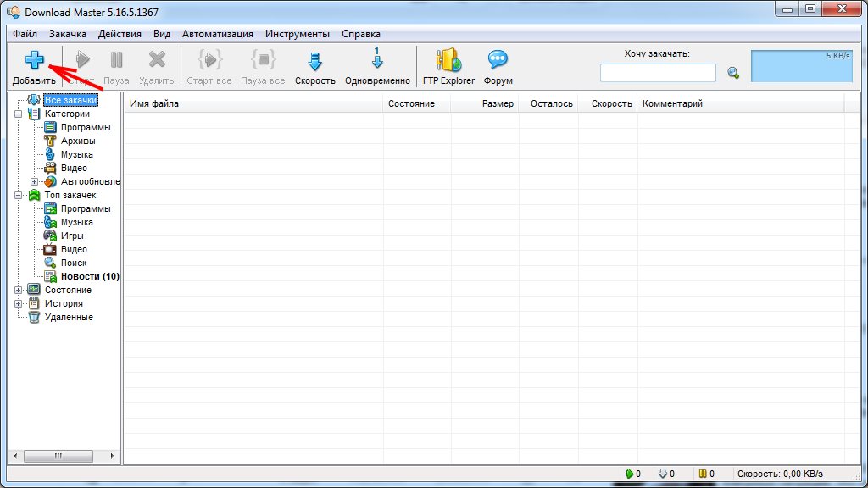
Task: Sort by Имя файла column header
Action: coord(253,103)
